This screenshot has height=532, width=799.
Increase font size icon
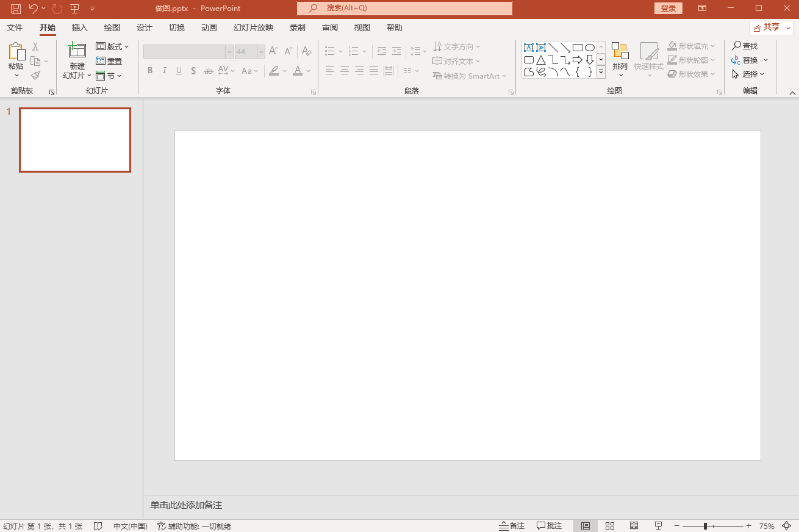tap(273, 52)
